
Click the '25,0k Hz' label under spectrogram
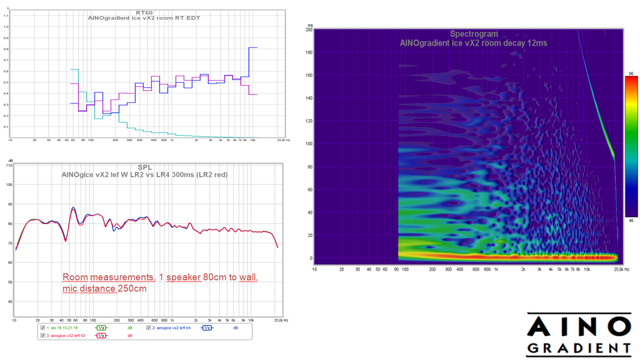[x=621, y=270]
